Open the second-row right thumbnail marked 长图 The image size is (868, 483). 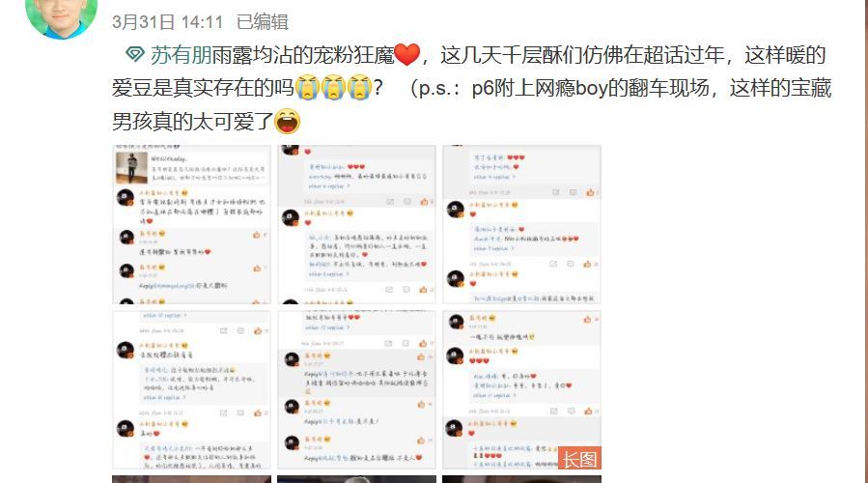pyautogui.click(x=522, y=390)
